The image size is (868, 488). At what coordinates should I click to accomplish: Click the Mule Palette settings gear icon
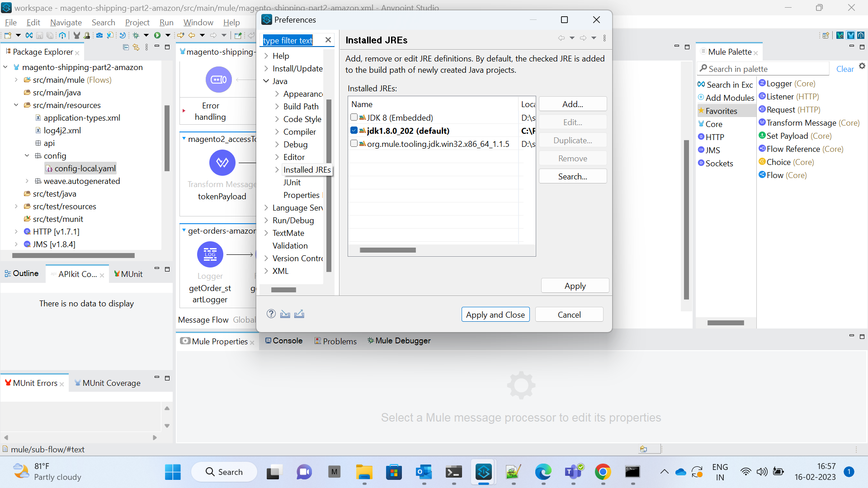pyautogui.click(x=862, y=66)
